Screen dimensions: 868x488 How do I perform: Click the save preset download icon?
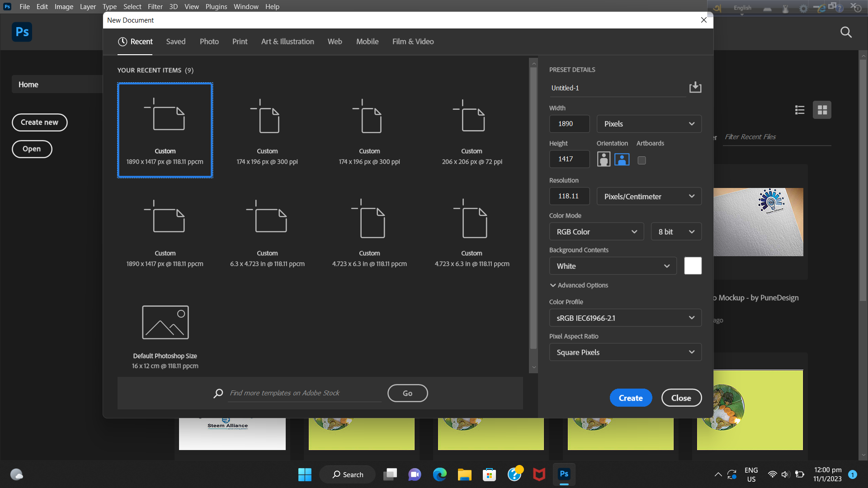point(695,87)
